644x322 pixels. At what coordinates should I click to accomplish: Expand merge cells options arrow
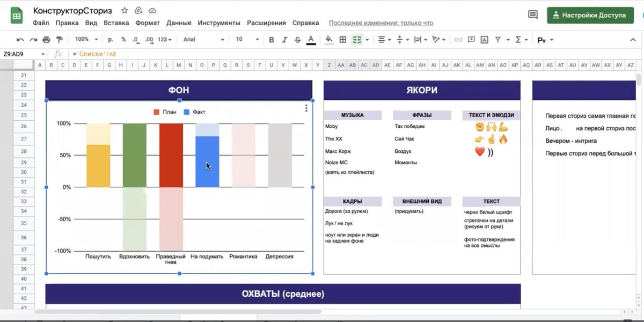pyautogui.click(x=367, y=40)
